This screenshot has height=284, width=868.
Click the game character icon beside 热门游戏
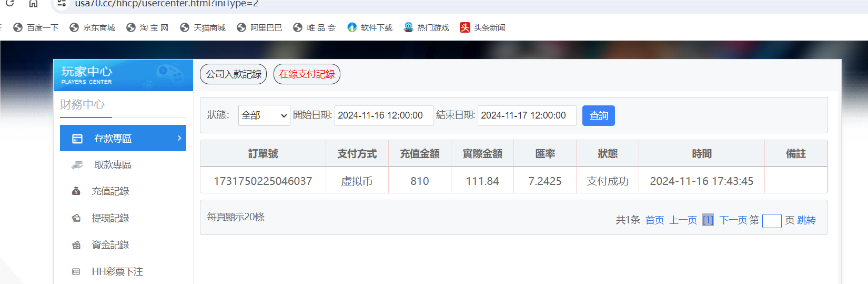tap(408, 27)
